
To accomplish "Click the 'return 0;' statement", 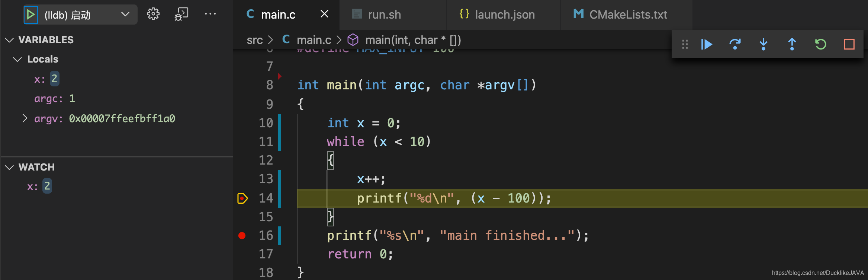I will [360, 254].
